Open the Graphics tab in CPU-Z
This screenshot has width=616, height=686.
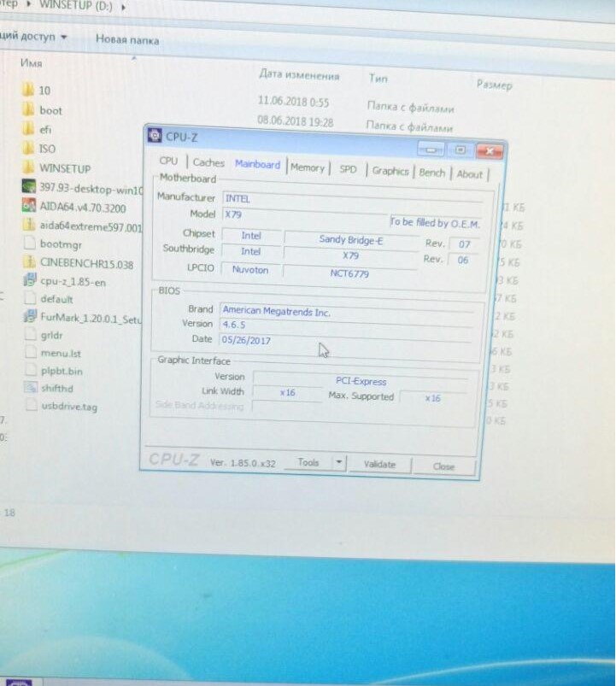click(390, 171)
